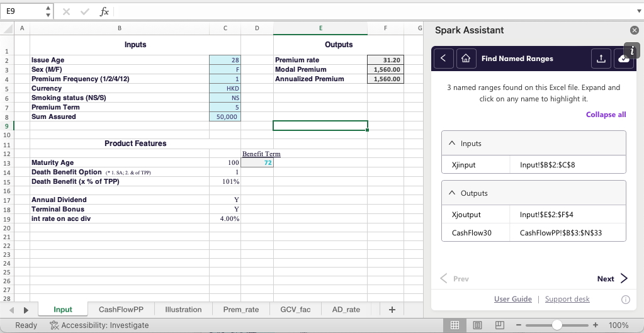Show the next sheet tabs with the right arrow
This screenshot has width=644, height=333.
click(x=26, y=310)
